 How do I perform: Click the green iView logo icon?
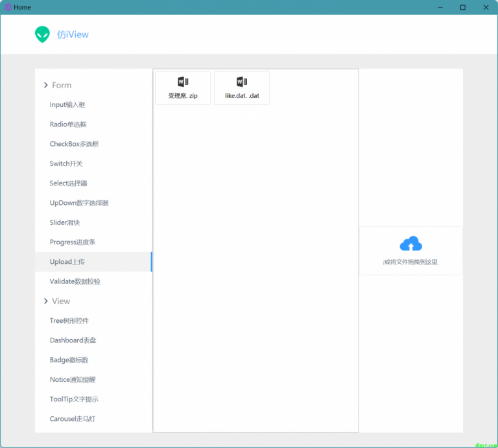[x=42, y=34]
